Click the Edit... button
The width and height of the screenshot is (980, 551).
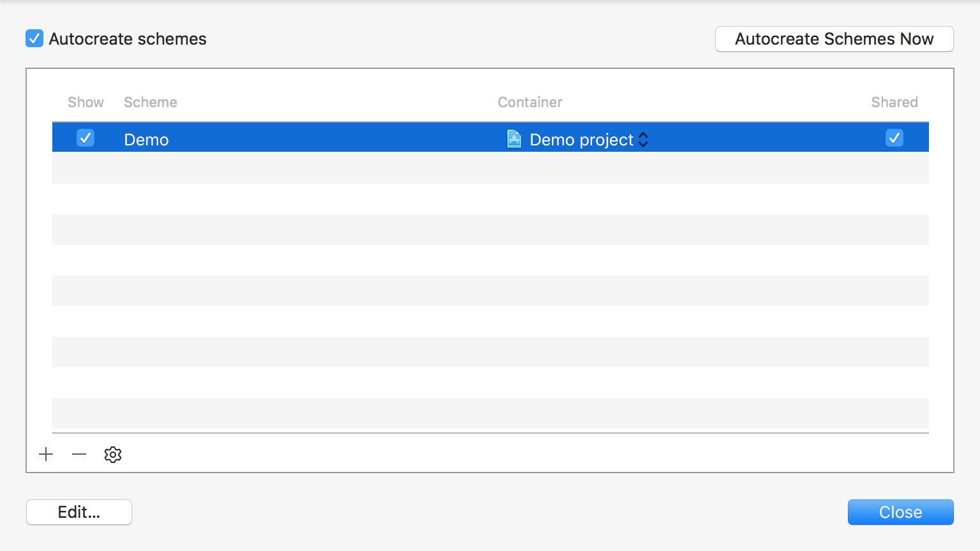[79, 512]
